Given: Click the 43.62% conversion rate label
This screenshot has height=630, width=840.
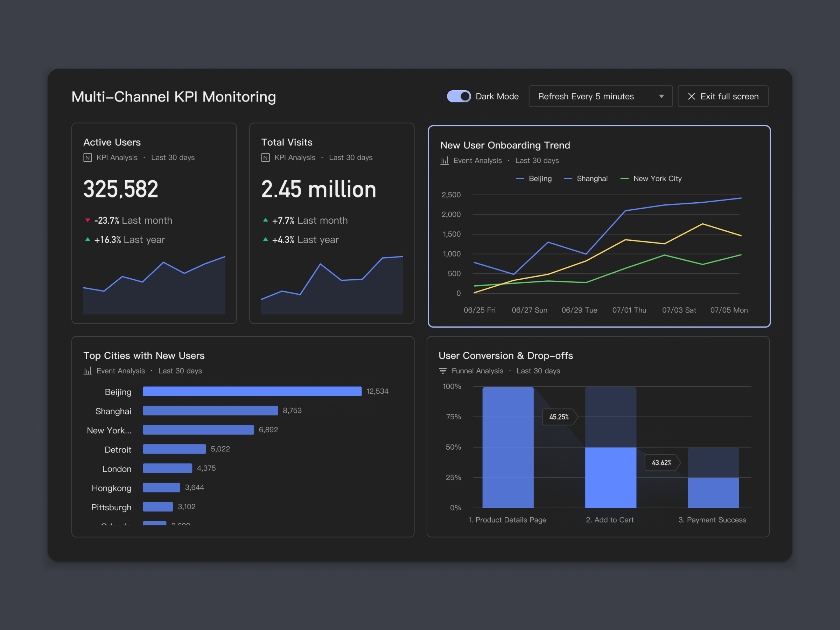Looking at the screenshot, I should coord(661,463).
